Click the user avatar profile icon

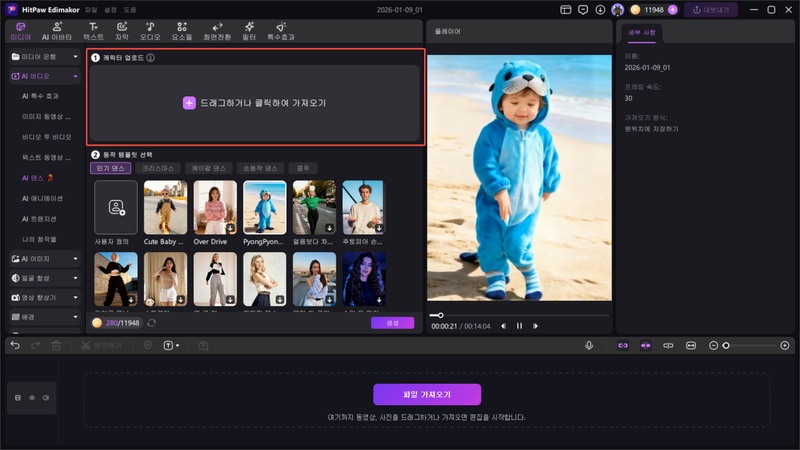617,10
